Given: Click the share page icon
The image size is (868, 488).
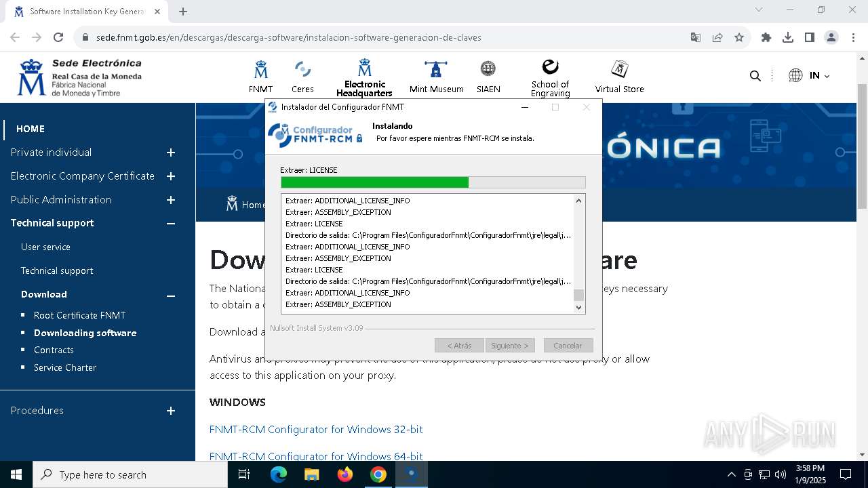Looking at the screenshot, I should [717, 37].
